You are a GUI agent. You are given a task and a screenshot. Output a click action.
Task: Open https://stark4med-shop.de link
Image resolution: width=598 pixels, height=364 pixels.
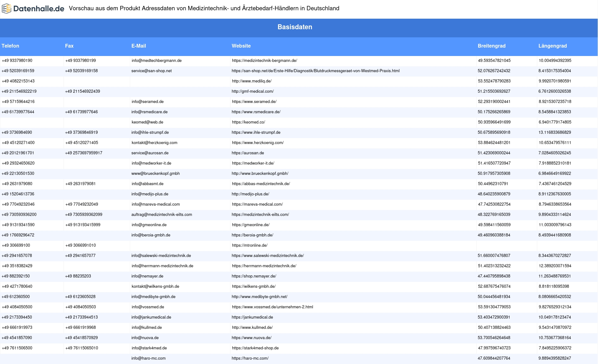point(255,348)
